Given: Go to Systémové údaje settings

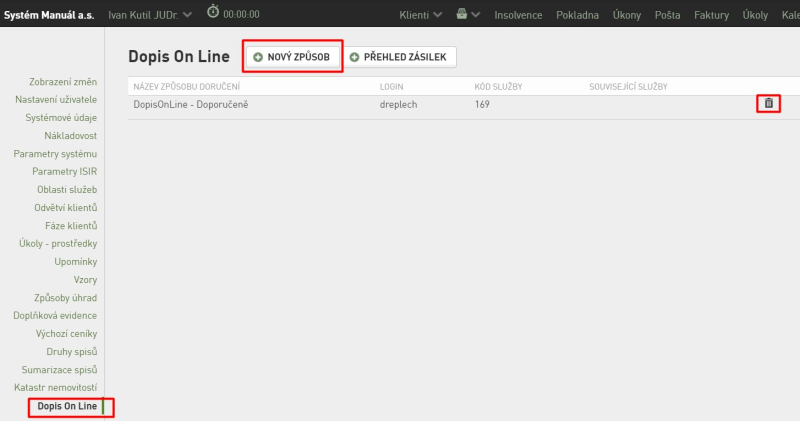Looking at the screenshot, I should [x=61, y=118].
